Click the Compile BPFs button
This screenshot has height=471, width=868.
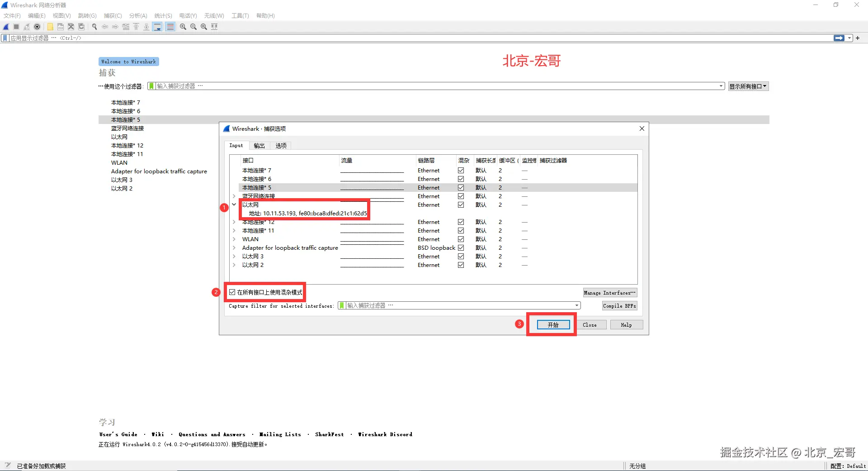pos(619,306)
